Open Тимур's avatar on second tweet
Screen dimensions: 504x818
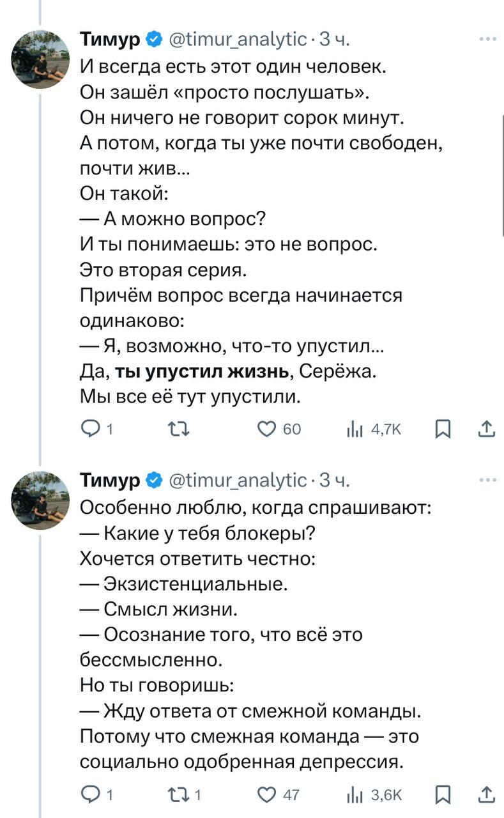tap(40, 500)
